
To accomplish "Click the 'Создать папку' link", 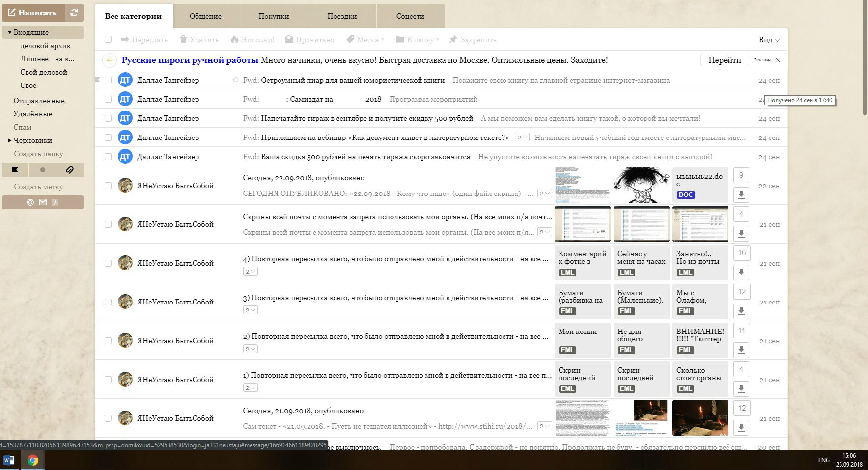I will click(x=39, y=154).
